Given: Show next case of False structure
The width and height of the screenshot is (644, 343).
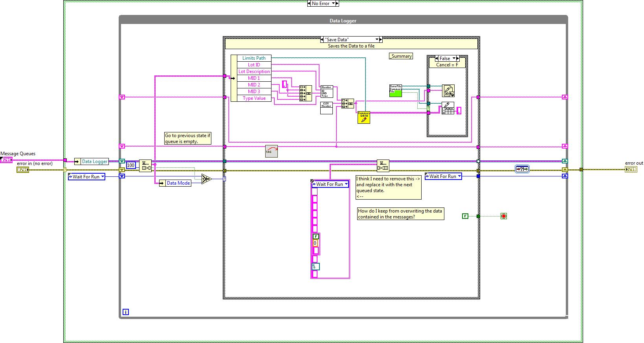Looking at the screenshot, I should (x=458, y=58).
